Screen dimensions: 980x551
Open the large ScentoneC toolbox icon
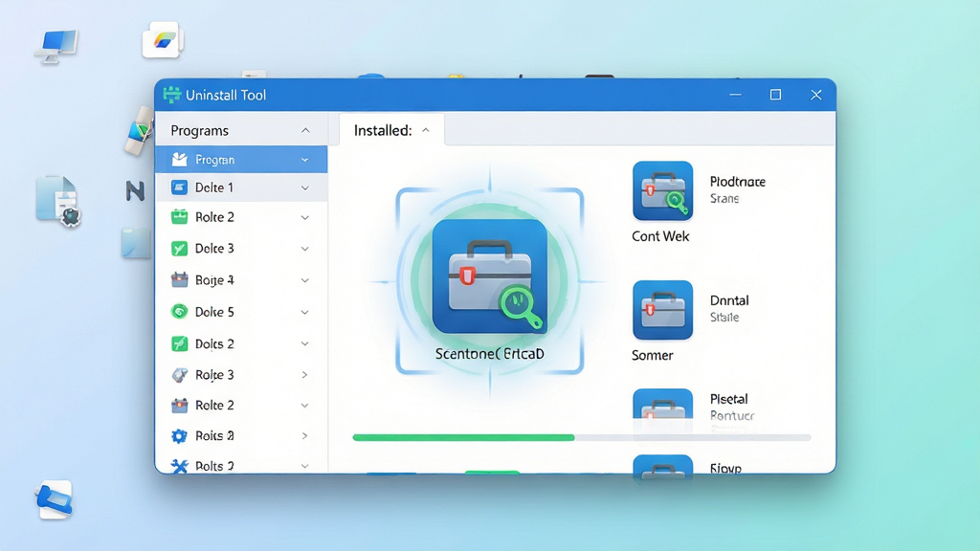click(489, 276)
